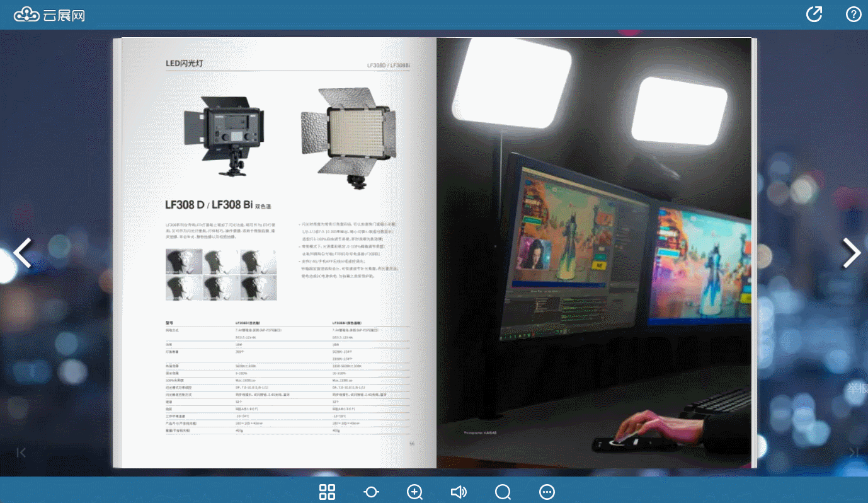
Task: Click the grayscale sample photos grid
Action: [221, 274]
